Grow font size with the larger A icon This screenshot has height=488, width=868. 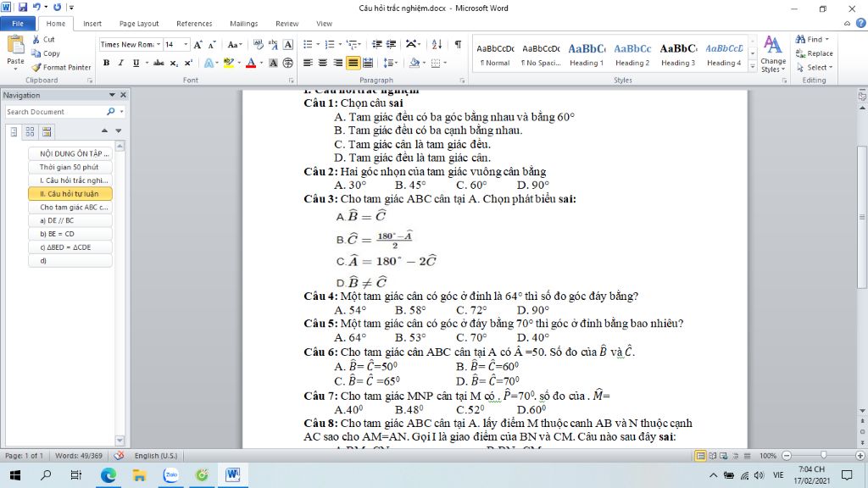tap(198, 44)
